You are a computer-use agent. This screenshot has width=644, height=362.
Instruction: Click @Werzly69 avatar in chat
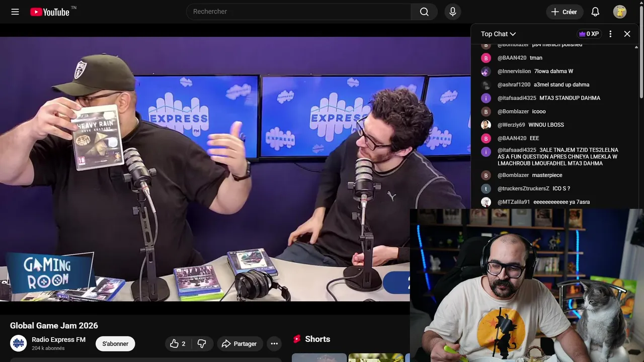pos(486,125)
